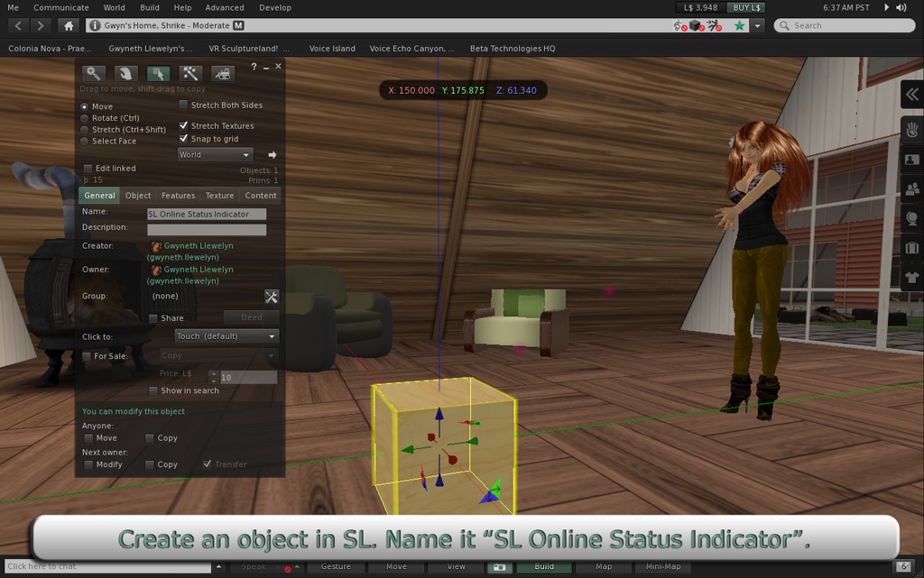Go back using the navigation back arrow
The image size is (924, 578).
click(18, 25)
